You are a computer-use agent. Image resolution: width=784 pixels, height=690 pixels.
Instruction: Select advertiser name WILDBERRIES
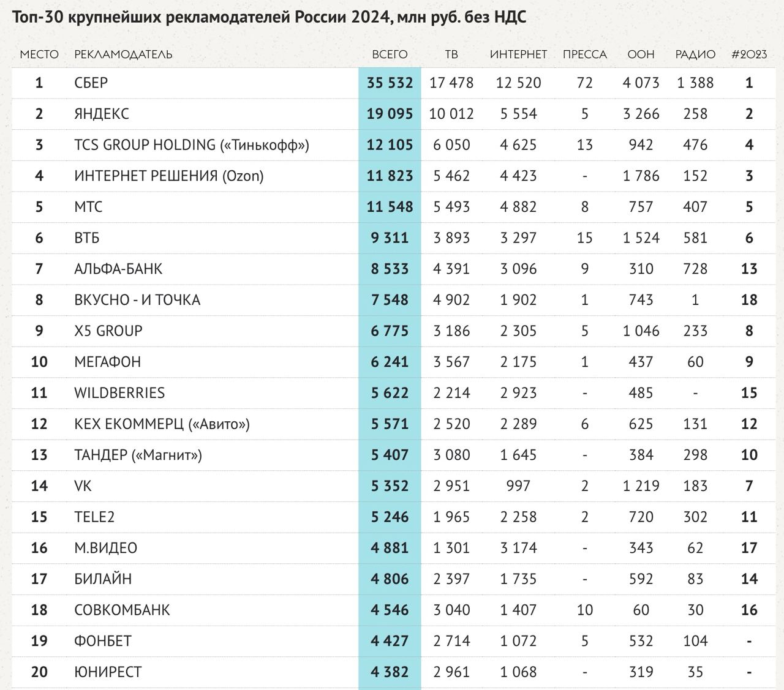[x=119, y=393]
